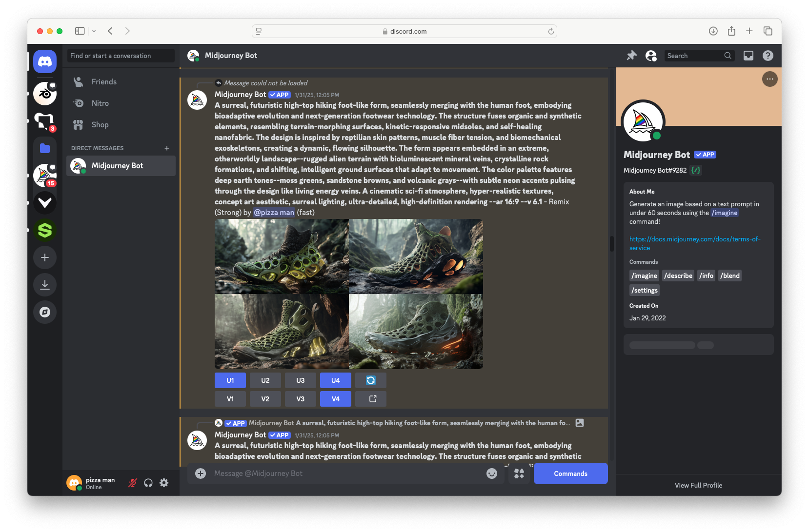Viewport: 809px width, 532px height.
Task: Toggle Safari sidebar
Action: point(80,31)
